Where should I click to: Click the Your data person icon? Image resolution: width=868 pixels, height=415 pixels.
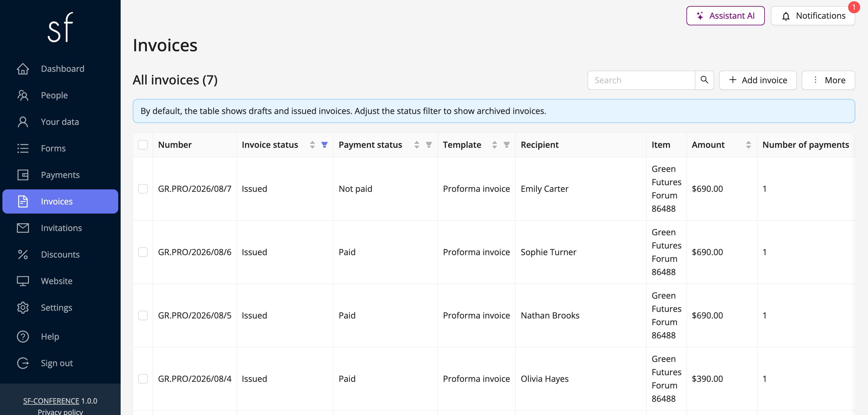(x=23, y=122)
